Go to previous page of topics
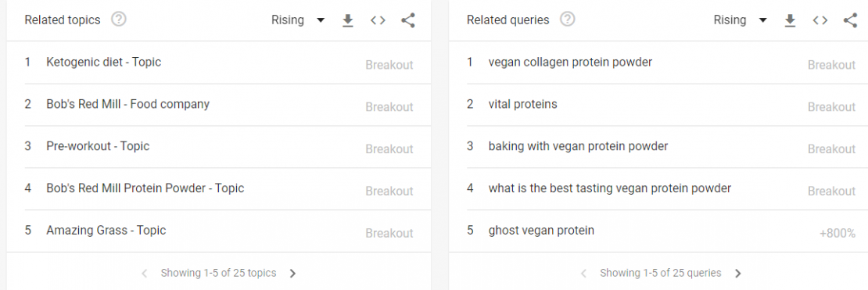Screen dimensions: 868x290 pyautogui.click(x=145, y=273)
